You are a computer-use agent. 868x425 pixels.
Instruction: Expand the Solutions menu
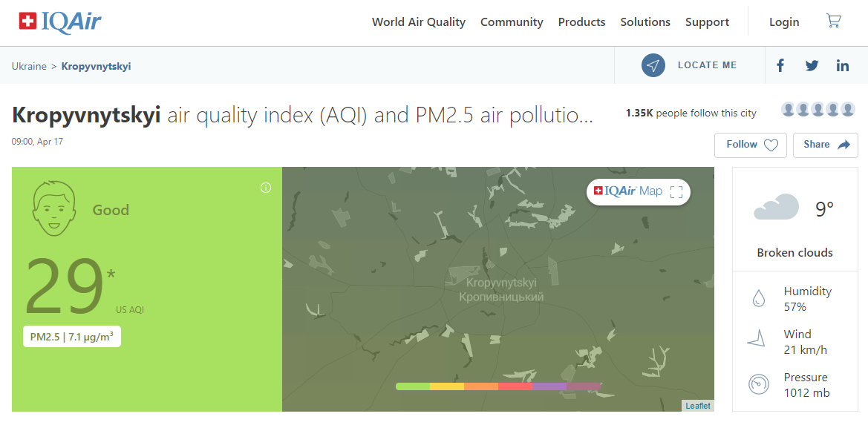[x=645, y=22]
